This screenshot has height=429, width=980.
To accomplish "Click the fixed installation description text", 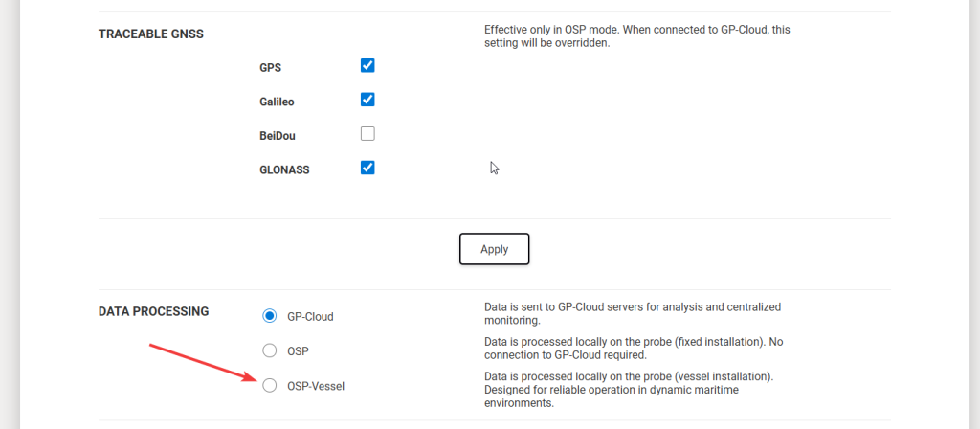I will click(x=635, y=349).
